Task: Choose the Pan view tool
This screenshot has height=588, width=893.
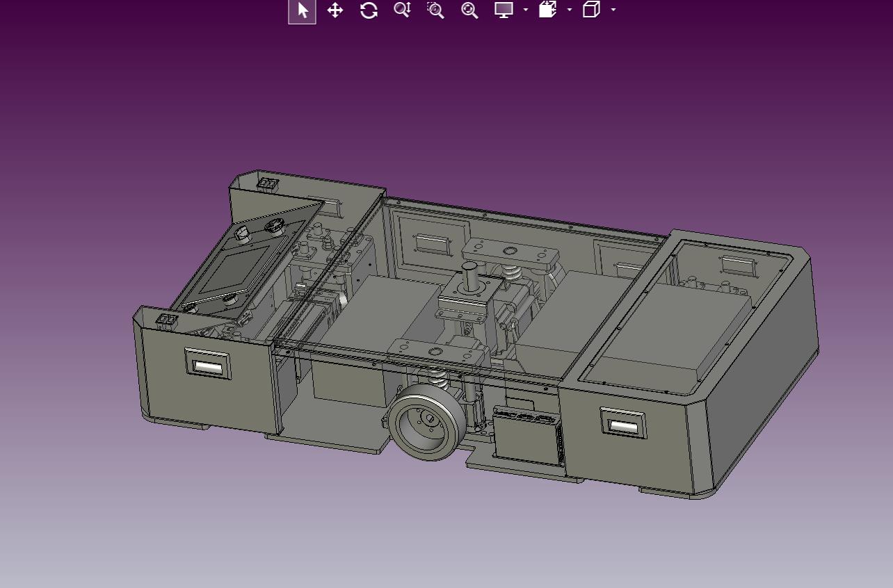Action: (335, 10)
